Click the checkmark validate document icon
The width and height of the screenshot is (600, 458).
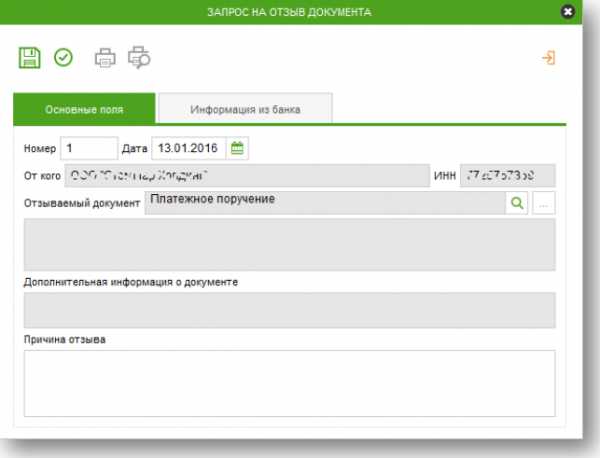(63, 57)
